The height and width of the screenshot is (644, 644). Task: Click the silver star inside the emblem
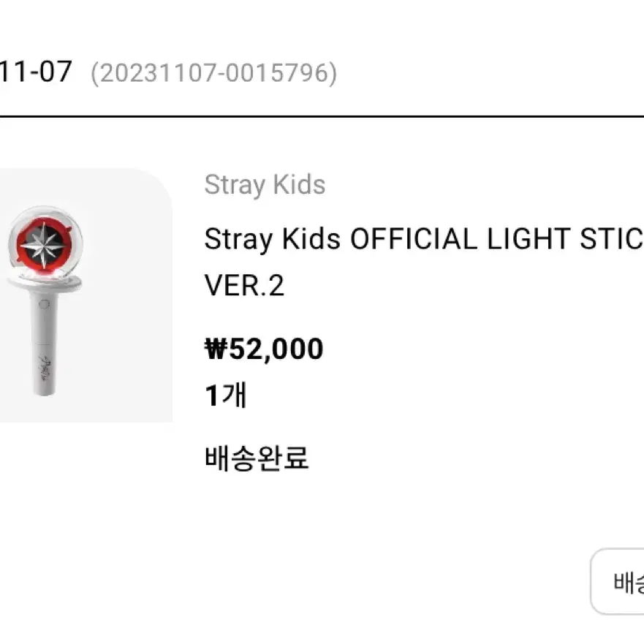(44, 245)
